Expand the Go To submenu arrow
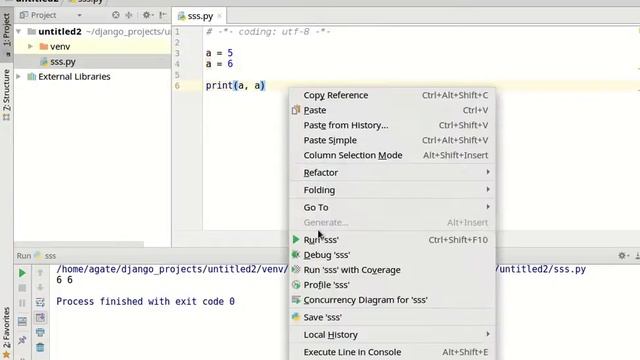The image size is (640, 360). [488, 207]
